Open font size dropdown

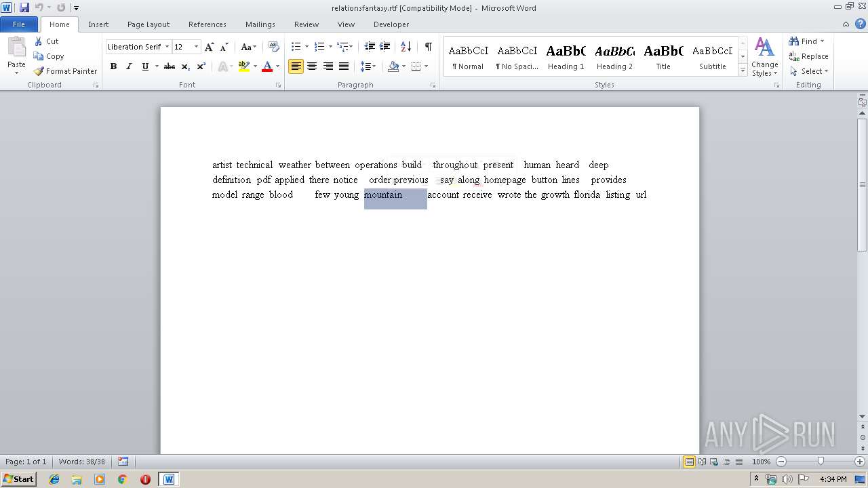[x=197, y=47]
